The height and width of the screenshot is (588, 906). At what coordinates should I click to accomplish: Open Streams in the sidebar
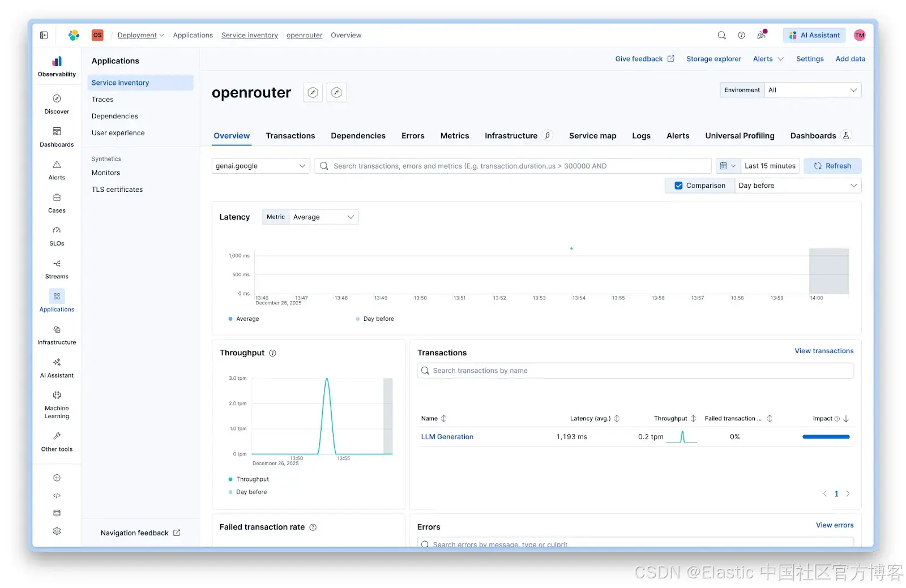click(x=57, y=269)
